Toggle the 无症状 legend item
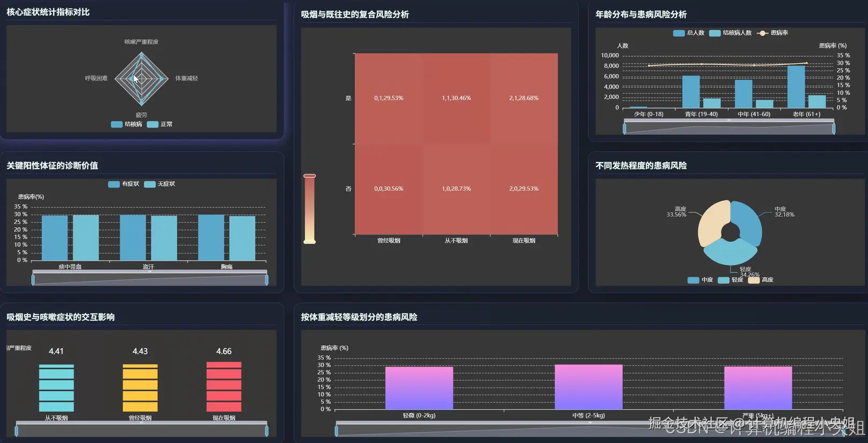868x443 pixels. [x=160, y=184]
